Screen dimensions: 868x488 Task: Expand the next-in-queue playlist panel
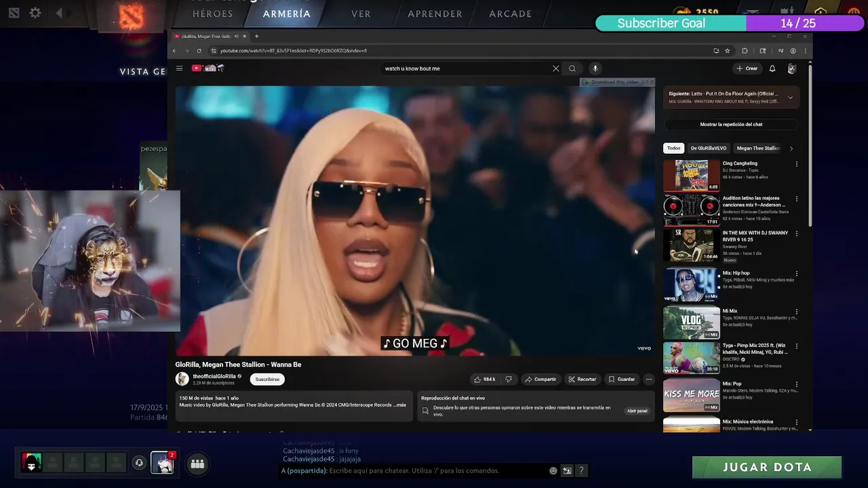tap(790, 98)
